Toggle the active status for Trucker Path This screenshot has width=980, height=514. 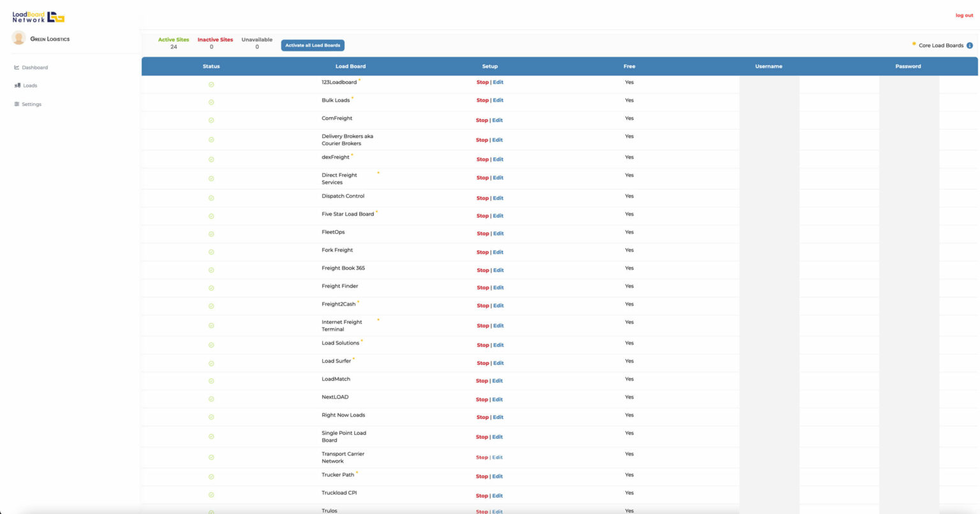(211, 476)
